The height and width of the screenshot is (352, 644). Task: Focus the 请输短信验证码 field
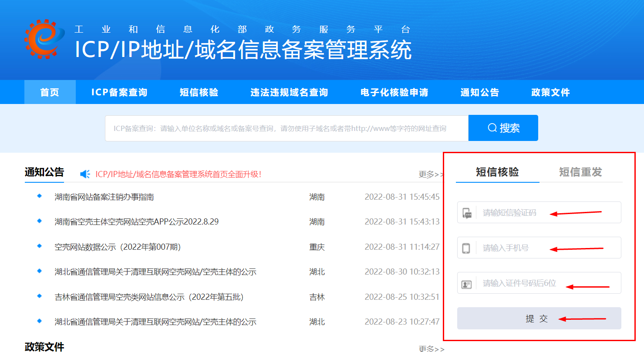(539, 212)
